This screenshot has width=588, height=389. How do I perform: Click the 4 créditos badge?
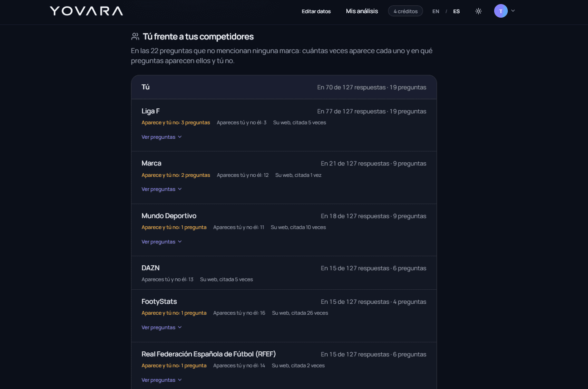[x=405, y=11]
